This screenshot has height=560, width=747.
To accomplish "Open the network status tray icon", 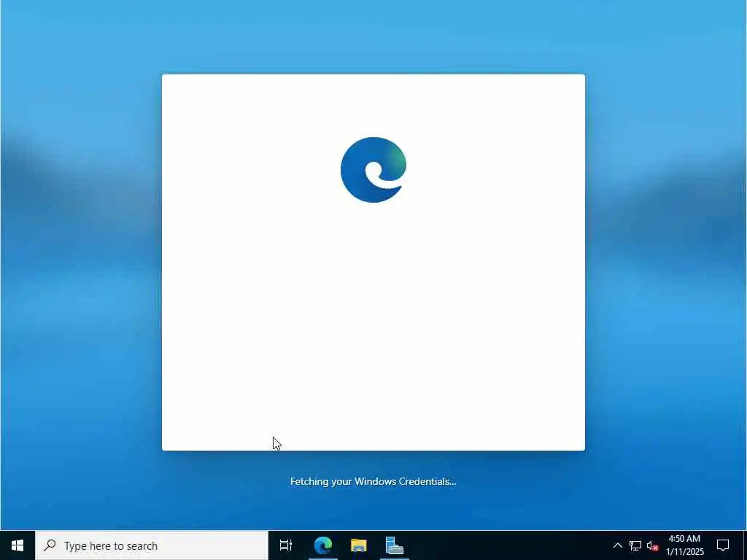I will (635, 545).
